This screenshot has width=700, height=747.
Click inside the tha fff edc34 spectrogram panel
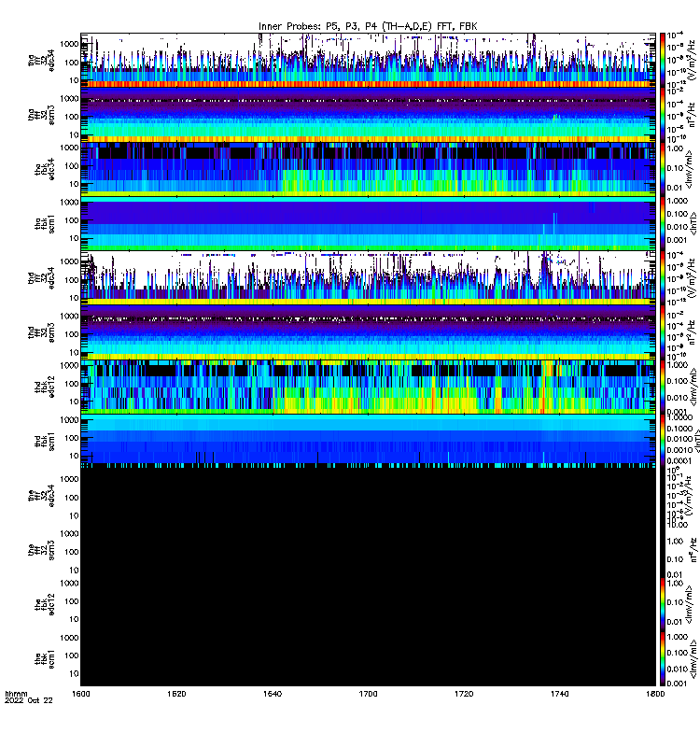[368, 60]
